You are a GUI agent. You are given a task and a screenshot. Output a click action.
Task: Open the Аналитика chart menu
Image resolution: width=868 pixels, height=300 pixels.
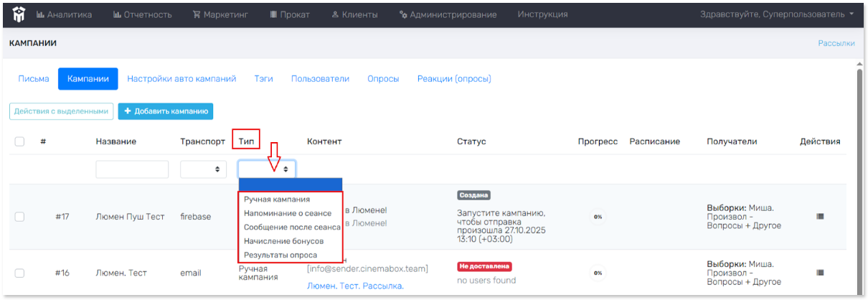(64, 14)
